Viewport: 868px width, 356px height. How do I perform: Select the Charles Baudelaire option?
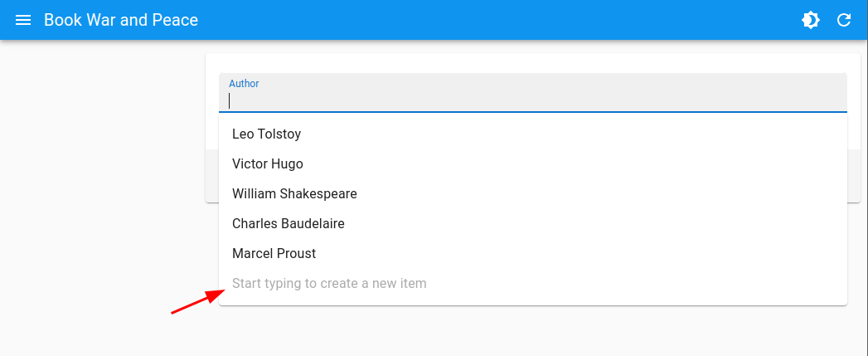288,223
